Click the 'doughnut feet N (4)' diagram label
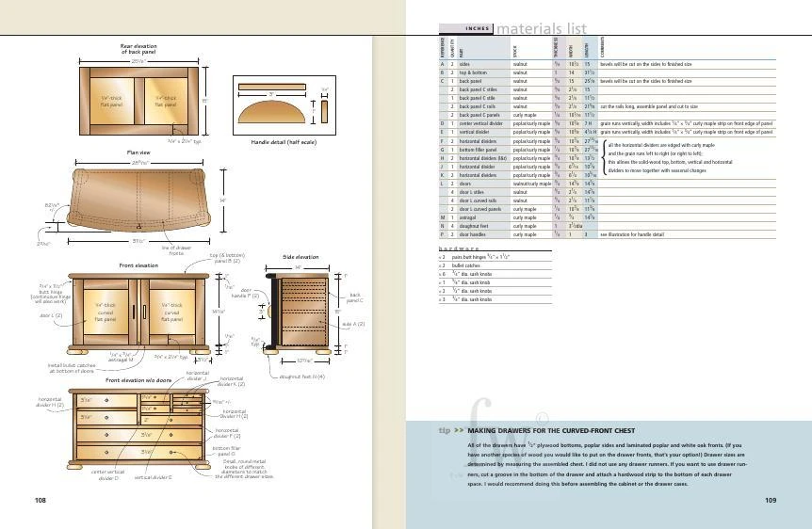Screen dimensions: 812x529 point(303,377)
